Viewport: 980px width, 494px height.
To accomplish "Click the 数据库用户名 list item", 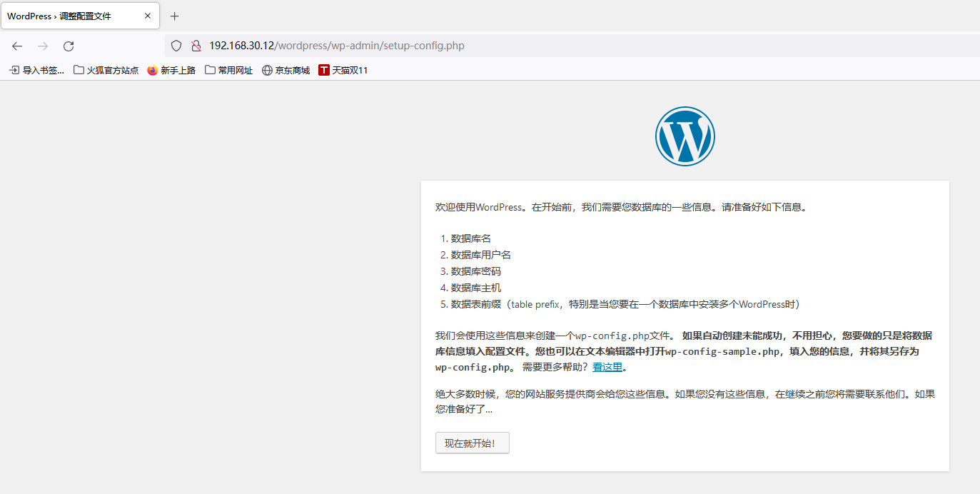I will (481, 255).
